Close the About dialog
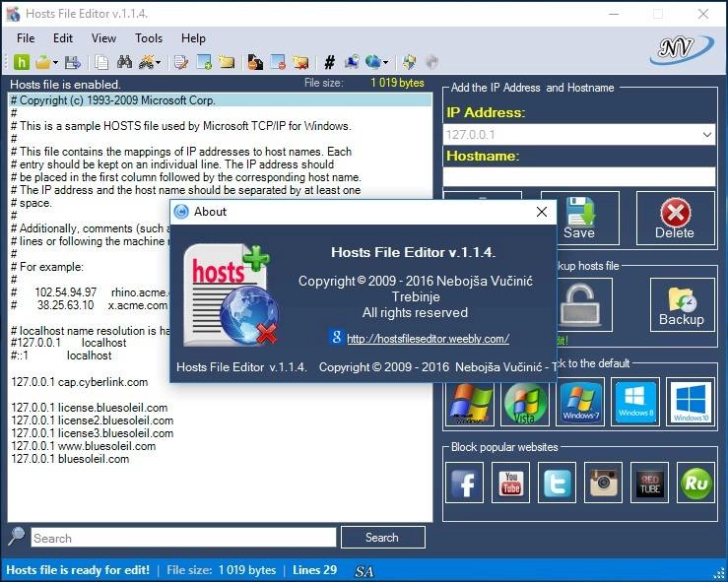Viewport: 728px width, 582px height. [542, 212]
